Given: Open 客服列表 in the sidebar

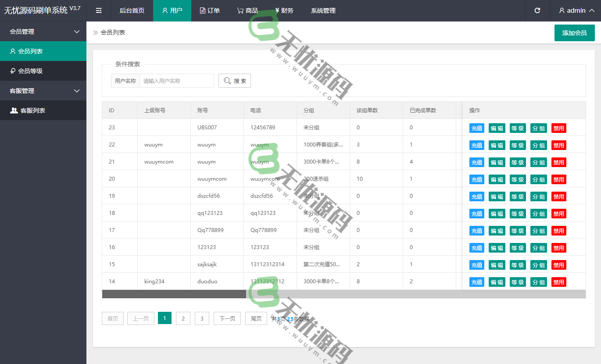Looking at the screenshot, I should (x=43, y=111).
